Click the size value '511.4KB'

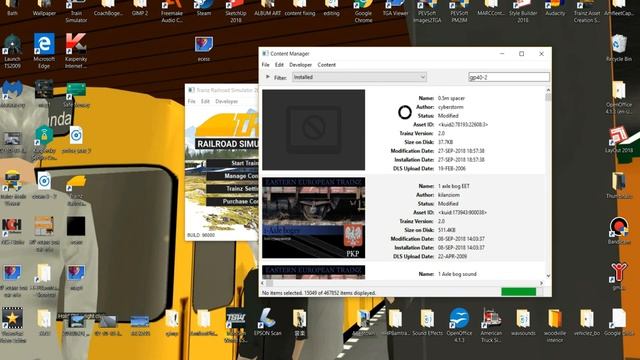coord(447,230)
